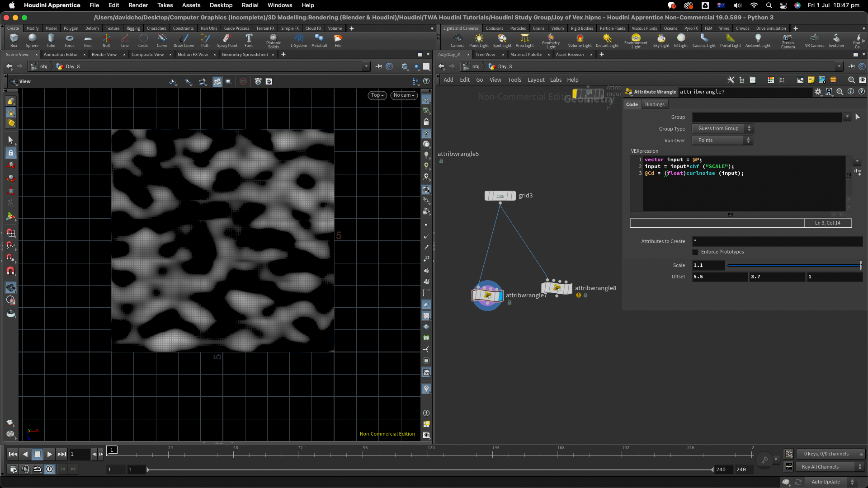Open the Geometry Spreadsheet tab
Viewport: 868px width, 488px height.
(x=245, y=55)
